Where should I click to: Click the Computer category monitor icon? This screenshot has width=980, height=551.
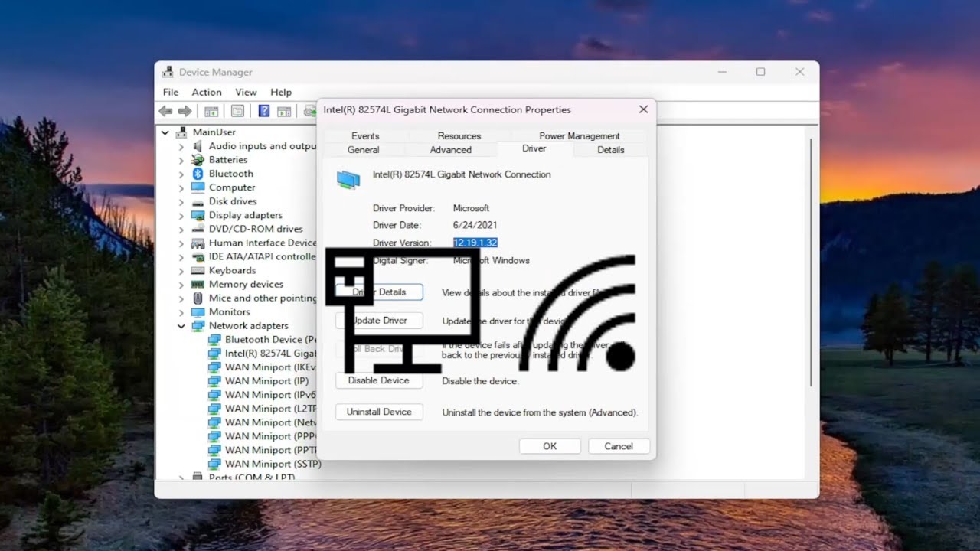coord(198,187)
